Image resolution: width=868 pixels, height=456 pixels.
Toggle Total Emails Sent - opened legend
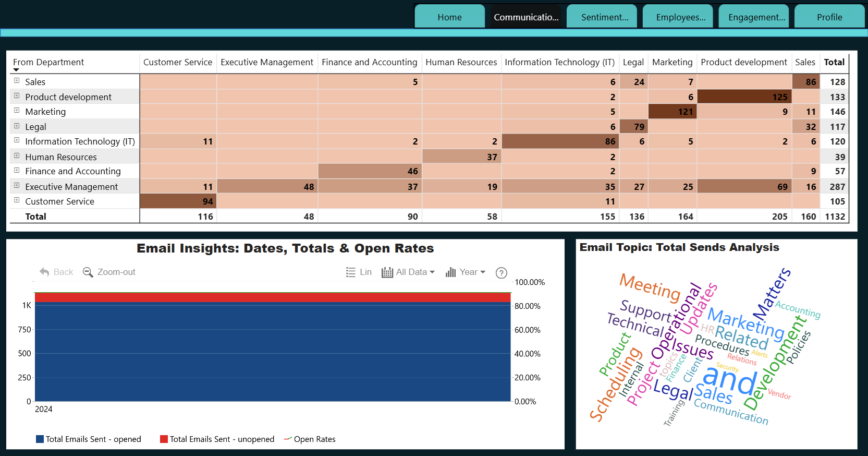click(89, 439)
